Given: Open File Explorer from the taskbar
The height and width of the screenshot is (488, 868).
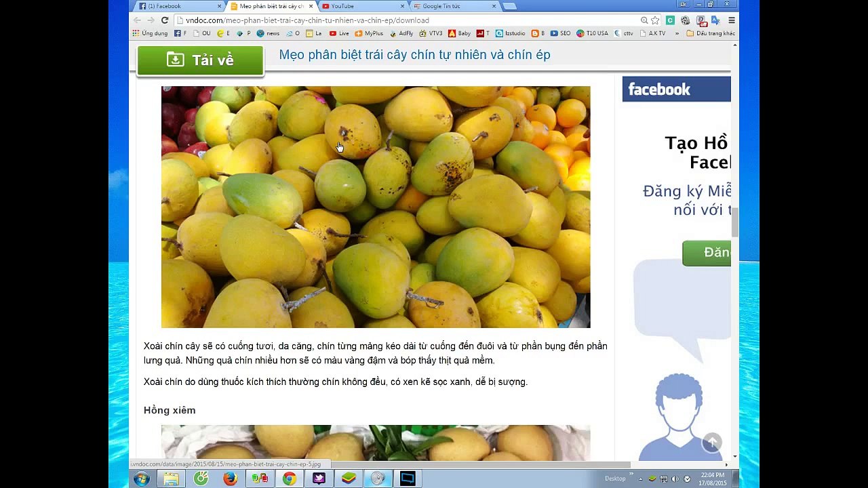Looking at the screenshot, I should 172,479.
